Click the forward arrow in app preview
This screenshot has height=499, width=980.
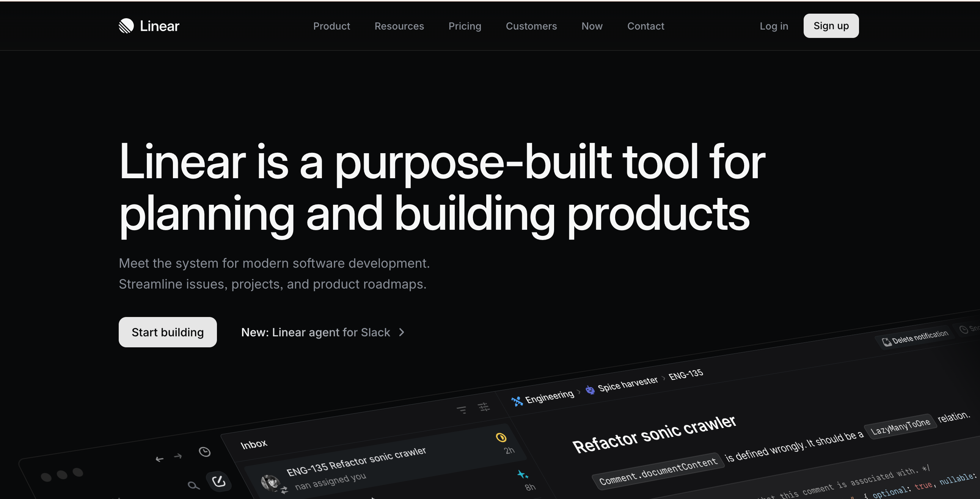(x=178, y=456)
